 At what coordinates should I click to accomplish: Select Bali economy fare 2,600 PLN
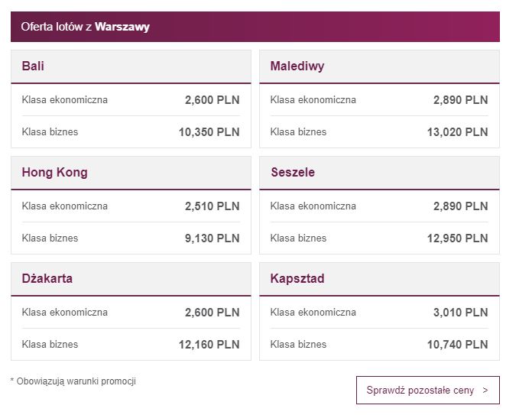[212, 100]
